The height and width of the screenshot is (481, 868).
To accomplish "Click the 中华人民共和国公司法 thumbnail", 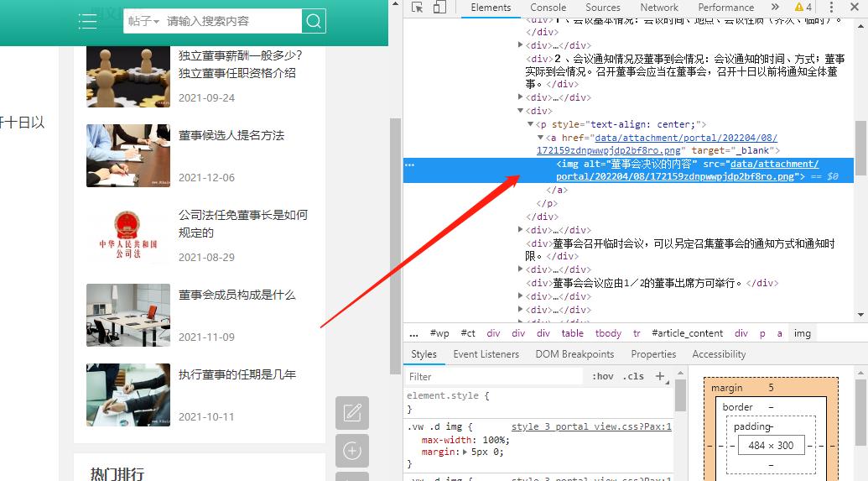I will (x=128, y=236).
